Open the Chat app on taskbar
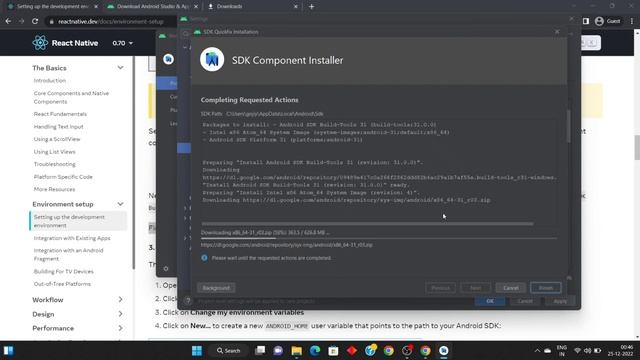640x360 pixels. [278, 351]
